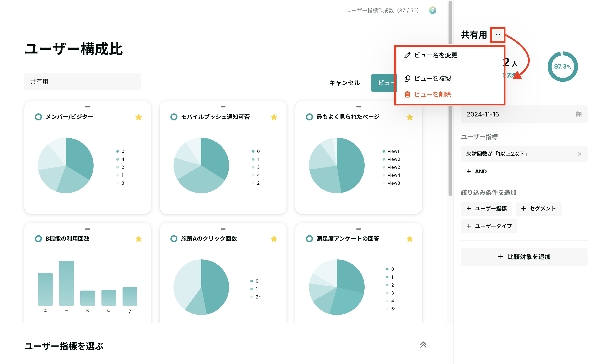Grab the drag handle of B機能の利用回数 card
592x364 pixels.
tap(88, 229)
